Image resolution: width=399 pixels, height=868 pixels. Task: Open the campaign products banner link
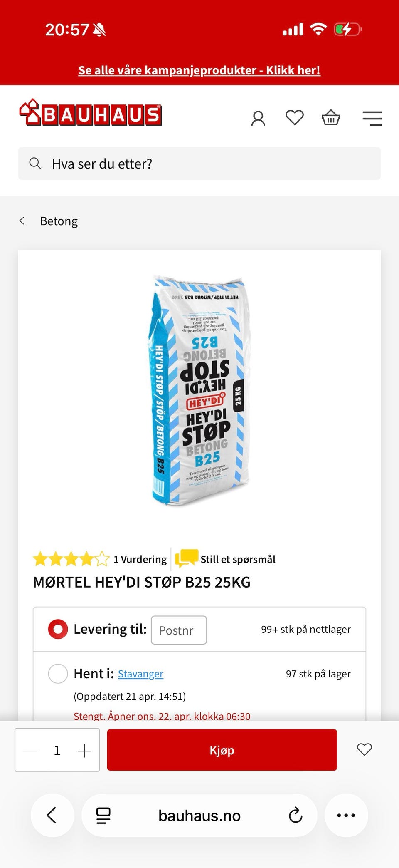pos(199,70)
